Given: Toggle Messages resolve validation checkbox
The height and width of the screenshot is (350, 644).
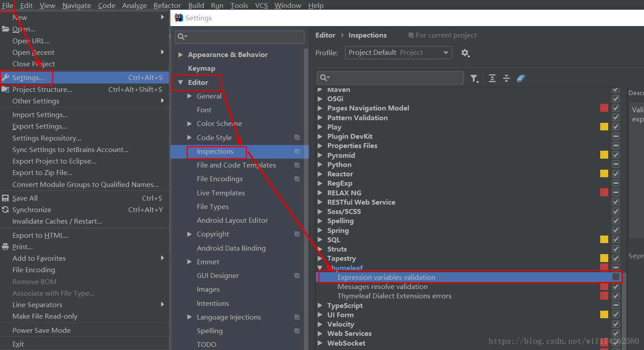Looking at the screenshot, I should tap(616, 286).
